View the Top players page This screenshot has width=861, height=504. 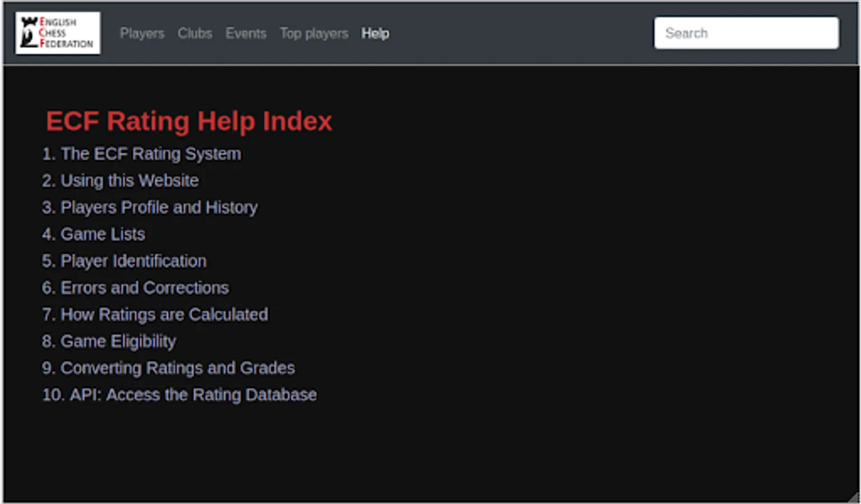pos(314,34)
